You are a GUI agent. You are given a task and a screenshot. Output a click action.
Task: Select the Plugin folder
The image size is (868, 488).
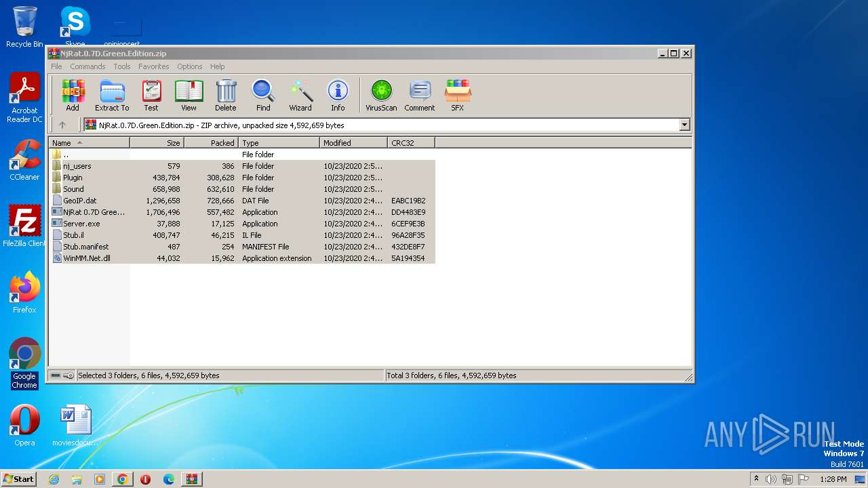[x=242, y=178]
